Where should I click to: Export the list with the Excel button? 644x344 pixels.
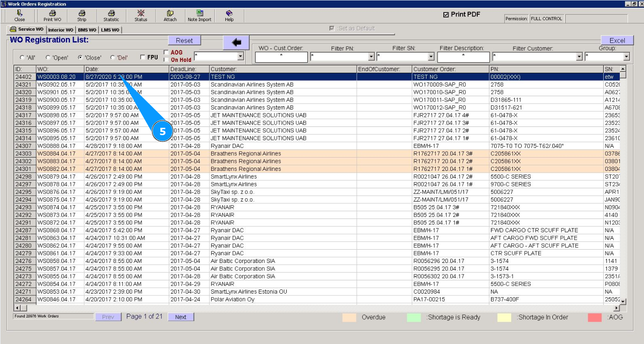(x=617, y=40)
